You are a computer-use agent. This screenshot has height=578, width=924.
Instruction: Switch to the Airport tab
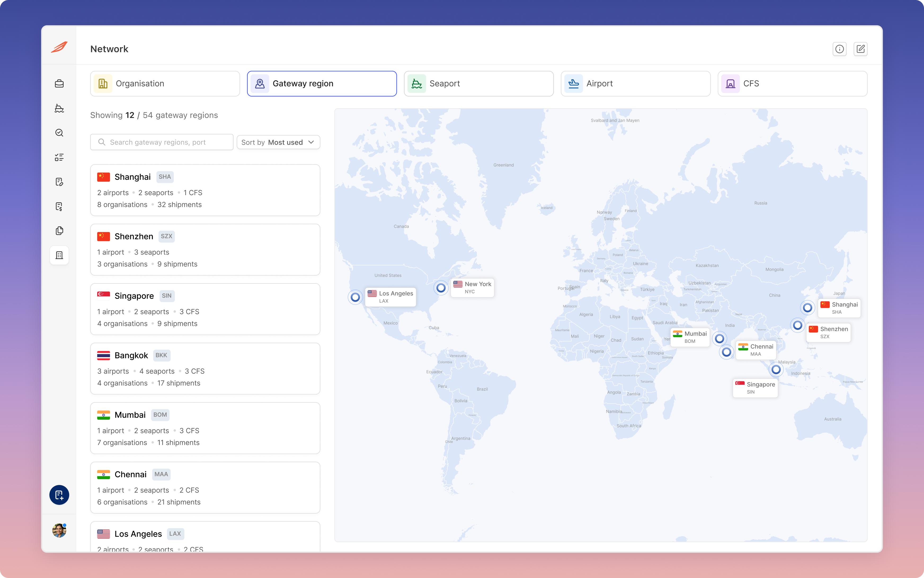click(x=636, y=84)
